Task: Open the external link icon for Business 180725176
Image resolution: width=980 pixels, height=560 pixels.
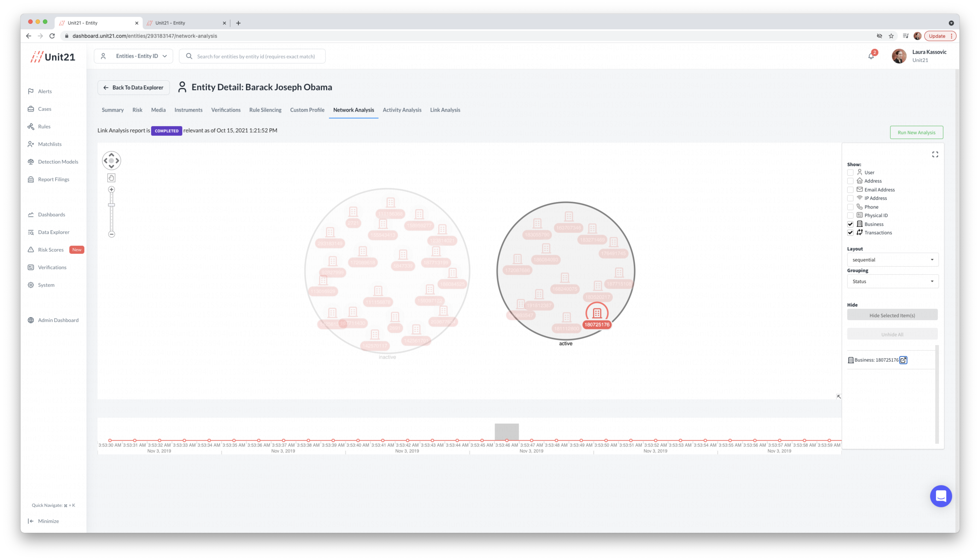Action: point(903,360)
